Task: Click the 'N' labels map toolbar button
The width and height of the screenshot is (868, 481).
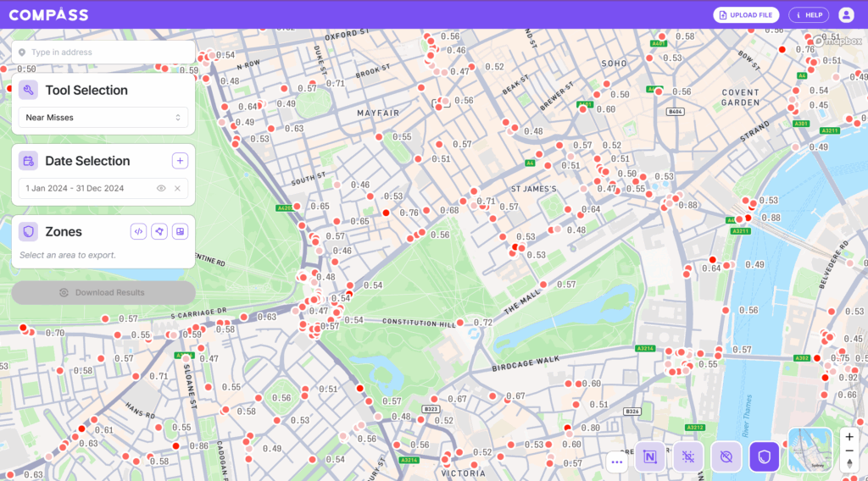Action: [x=649, y=457]
